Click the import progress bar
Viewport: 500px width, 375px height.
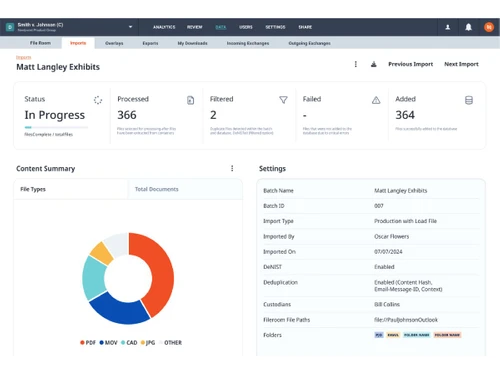point(56,127)
